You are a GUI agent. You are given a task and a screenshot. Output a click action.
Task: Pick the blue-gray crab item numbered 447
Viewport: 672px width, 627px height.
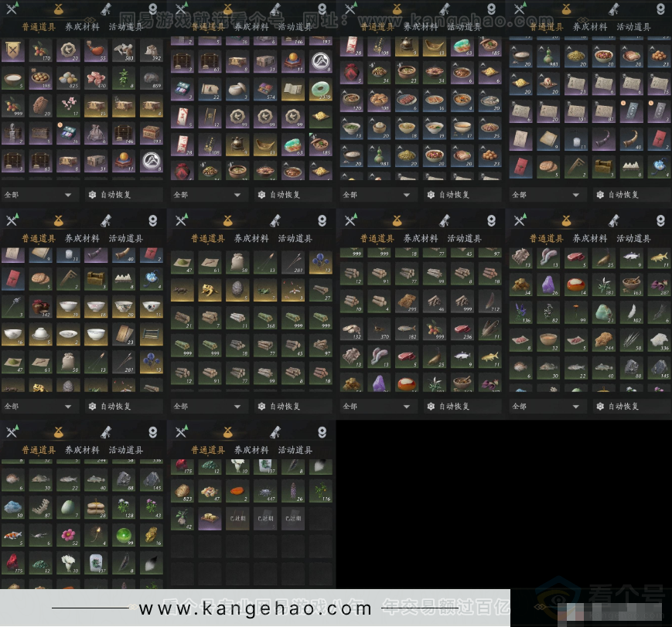click(266, 491)
